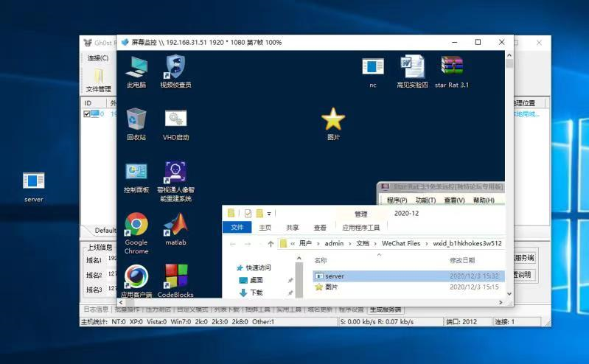Open the 查看(V) menu in Star Rat
The height and width of the screenshot is (364, 589).
(455, 200)
